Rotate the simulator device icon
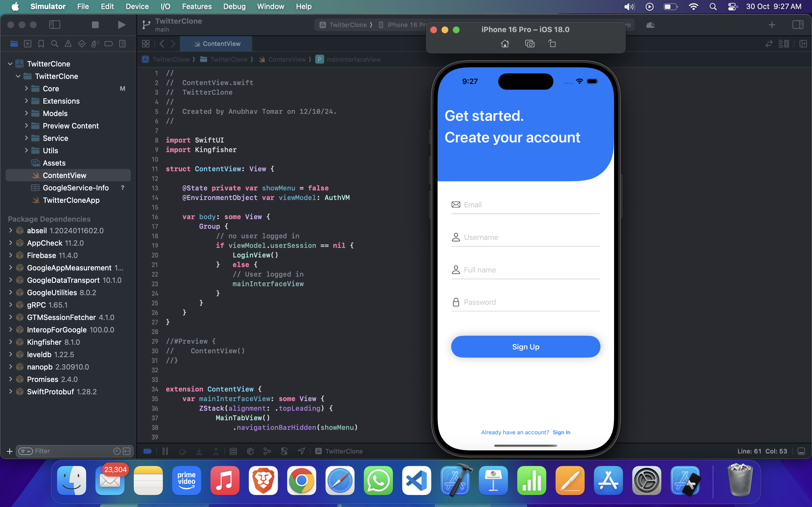This screenshot has width=812, height=507. pos(552,44)
